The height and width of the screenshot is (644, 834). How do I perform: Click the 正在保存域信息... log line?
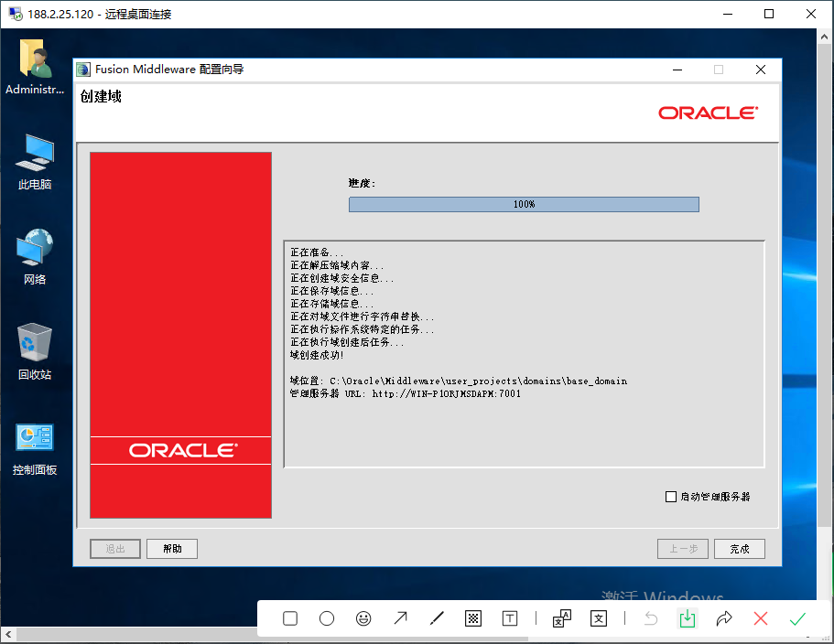tap(332, 291)
